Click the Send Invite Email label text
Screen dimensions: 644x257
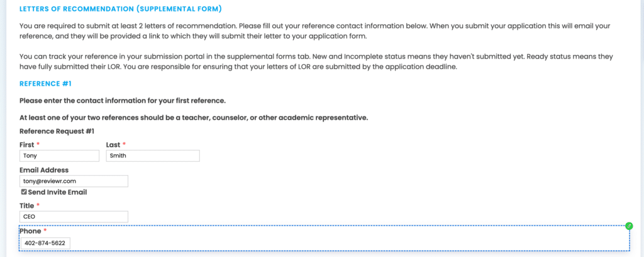coord(57,192)
